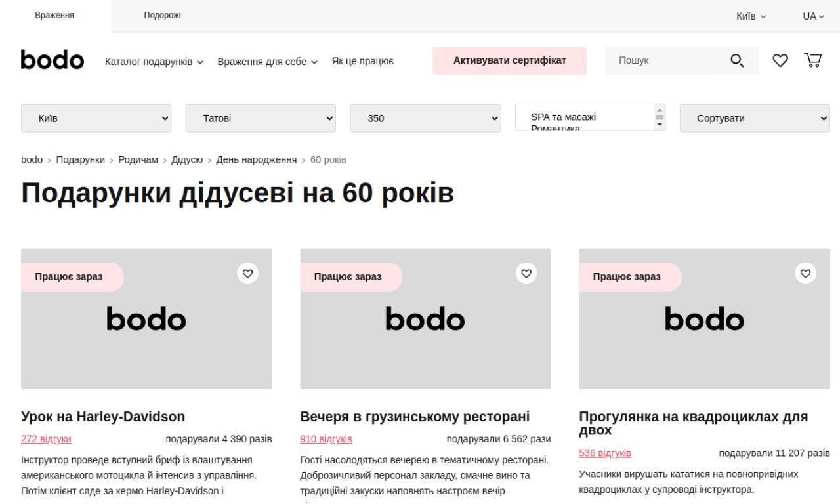This screenshot has height=504, width=840.
Task: Open the wishlist heart icon in header
Action: (780, 61)
